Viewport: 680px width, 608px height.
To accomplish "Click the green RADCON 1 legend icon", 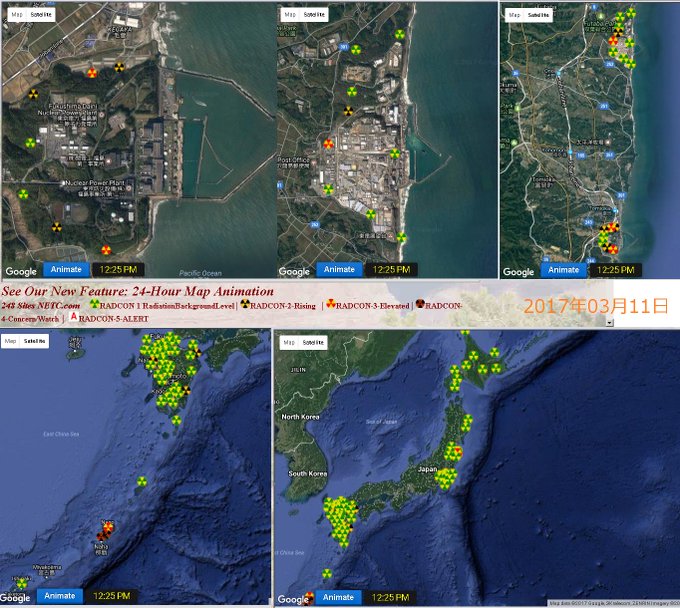I will [x=95, y=304].
